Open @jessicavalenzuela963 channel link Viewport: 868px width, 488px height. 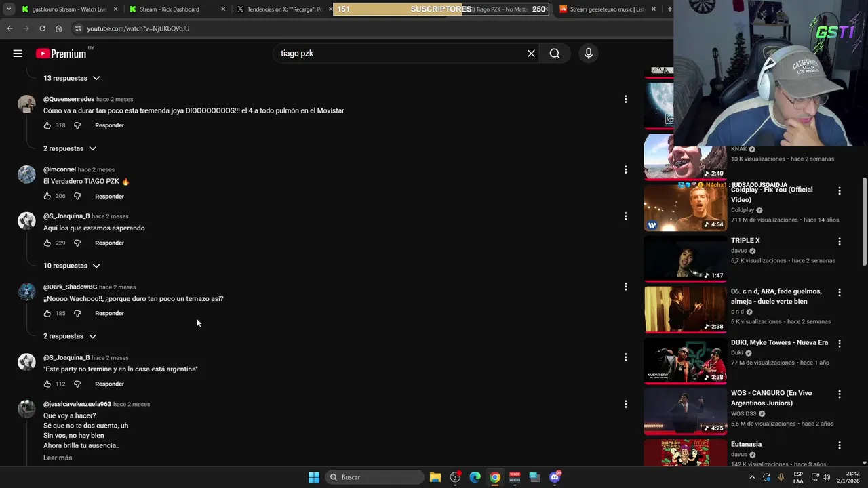pos(77,404)
